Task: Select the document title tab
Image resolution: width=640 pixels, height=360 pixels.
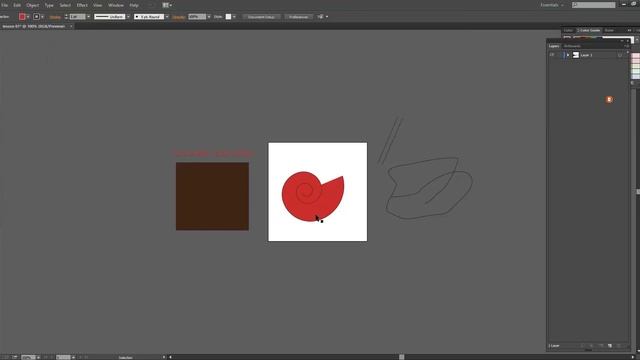Action: click(x=33, y=26)
